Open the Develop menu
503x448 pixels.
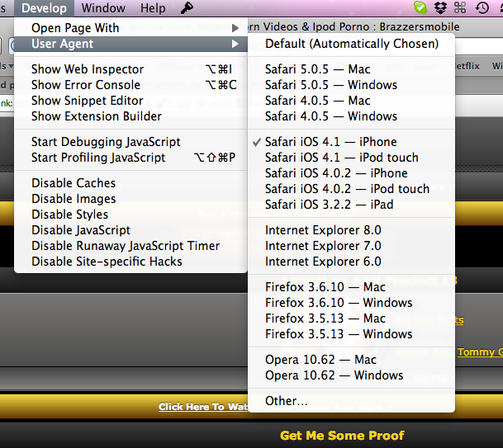click(x=45, y=8)
